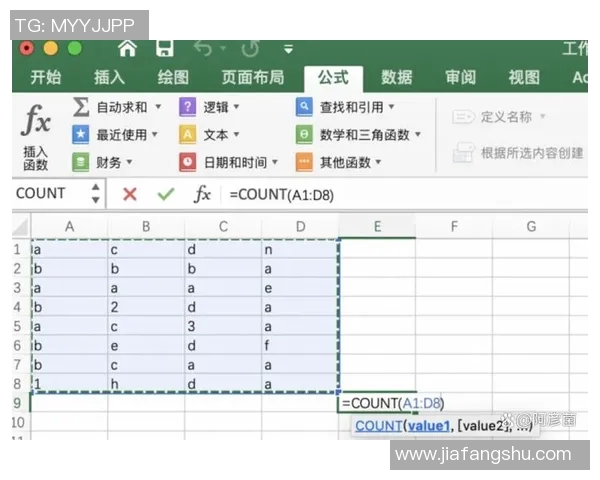
Task: Click the Define Name tag icon
Action: [x=463, y=117]
